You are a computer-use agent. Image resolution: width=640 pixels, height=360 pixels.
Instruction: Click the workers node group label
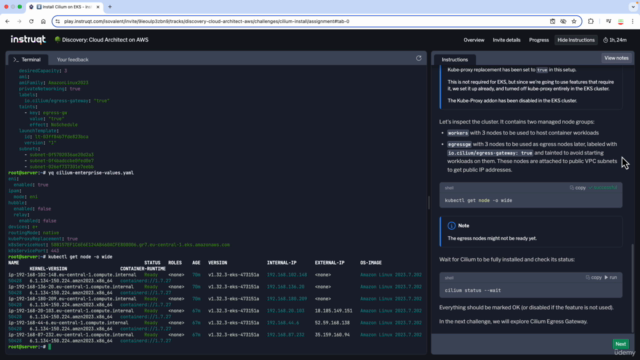tap(458, 133)
